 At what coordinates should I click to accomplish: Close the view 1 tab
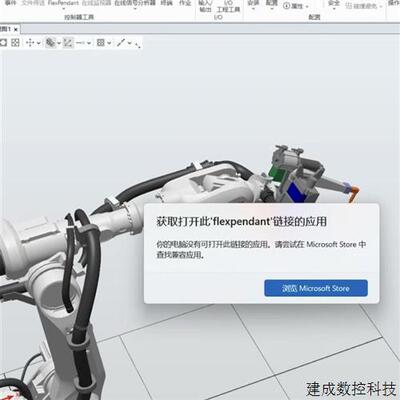coord(16,29)
